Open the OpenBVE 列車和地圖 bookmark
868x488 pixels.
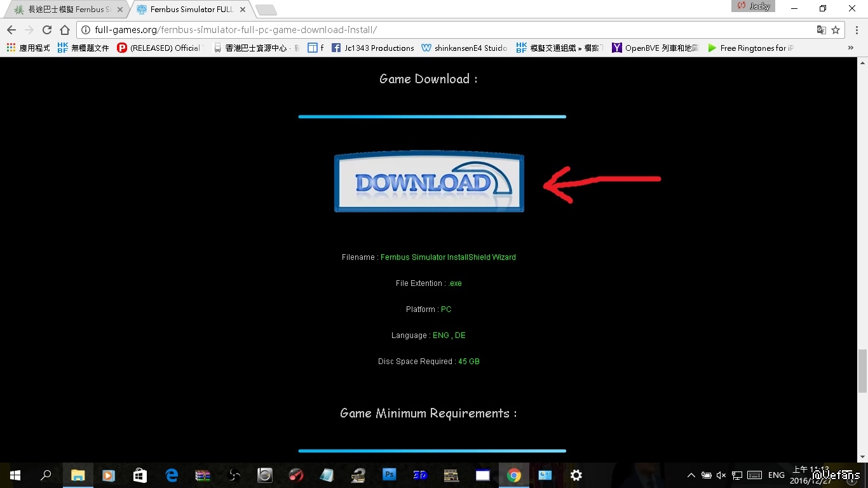pos(655,48)
